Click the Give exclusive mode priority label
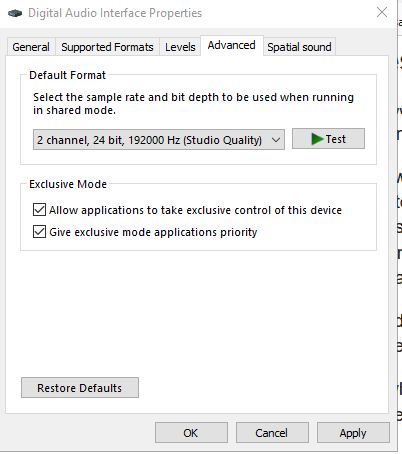This screenshot has height=454, width=402. (153, 232)
